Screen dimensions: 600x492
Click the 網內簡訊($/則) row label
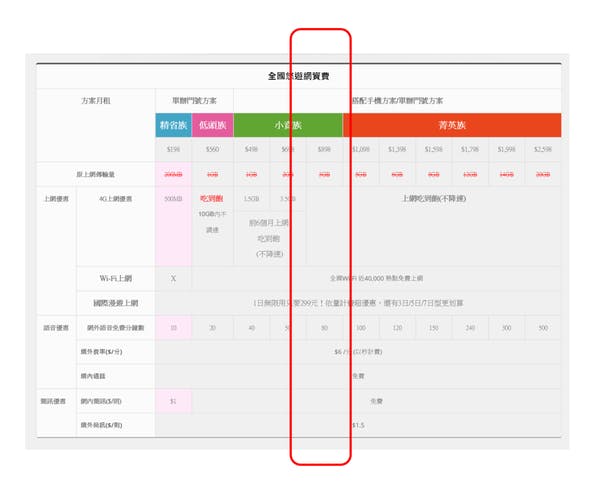tap(101, 401)
